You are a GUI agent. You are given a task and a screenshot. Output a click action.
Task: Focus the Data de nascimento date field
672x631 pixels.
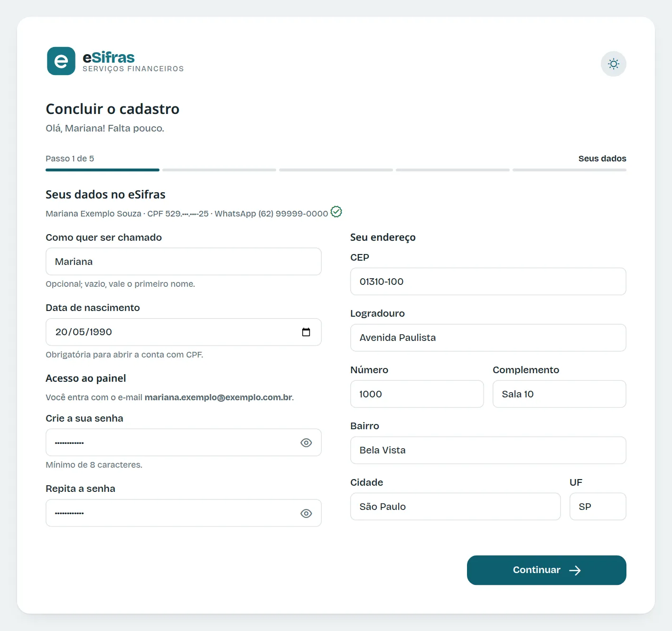pos(184,332)
